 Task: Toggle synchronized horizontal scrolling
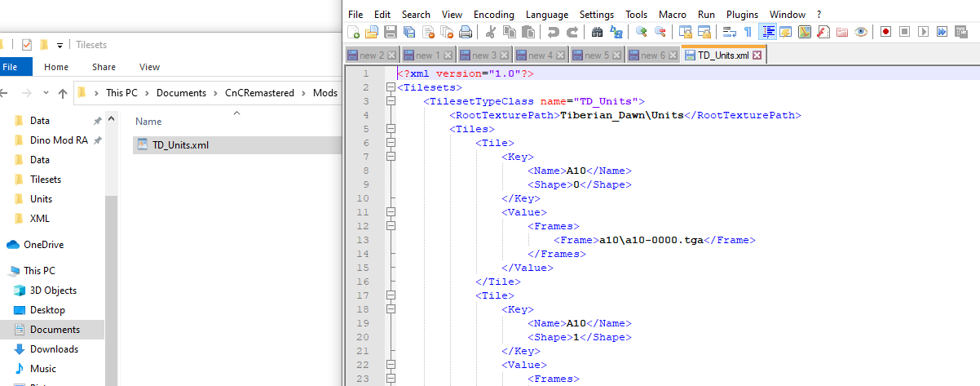coord(704,32)
